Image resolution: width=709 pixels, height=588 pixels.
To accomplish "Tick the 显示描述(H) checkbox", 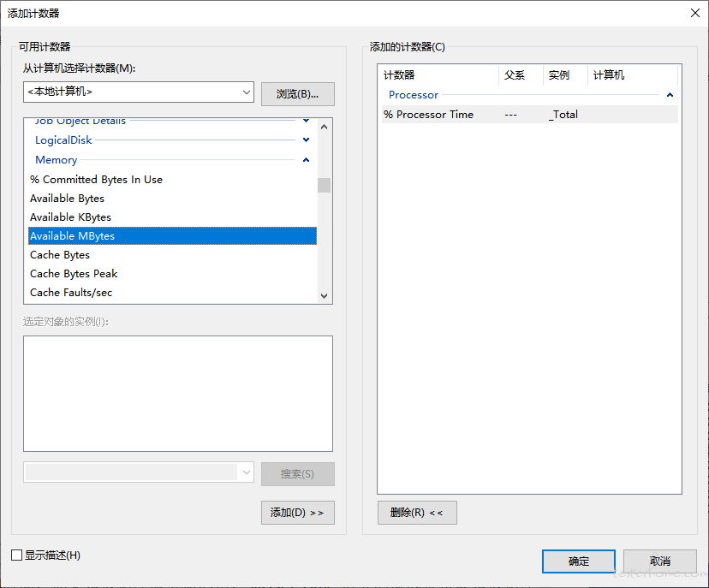I will [x=17, y=555].
